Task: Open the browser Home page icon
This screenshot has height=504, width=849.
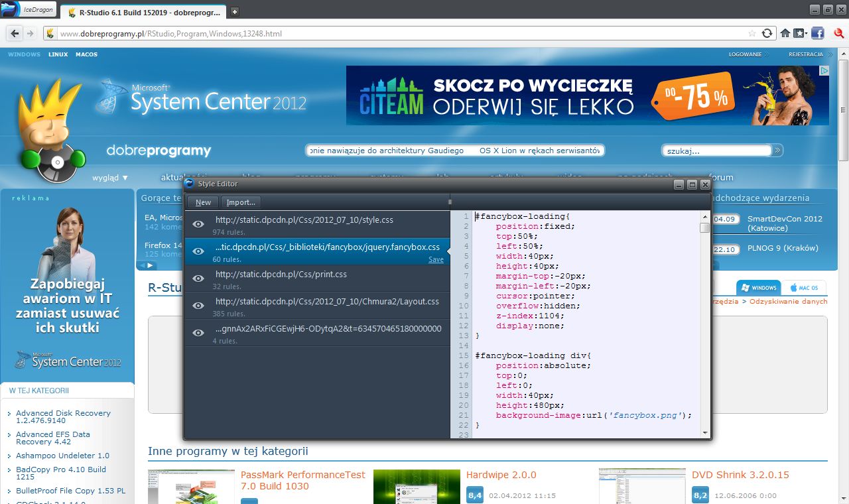Action: coord(785,33)
